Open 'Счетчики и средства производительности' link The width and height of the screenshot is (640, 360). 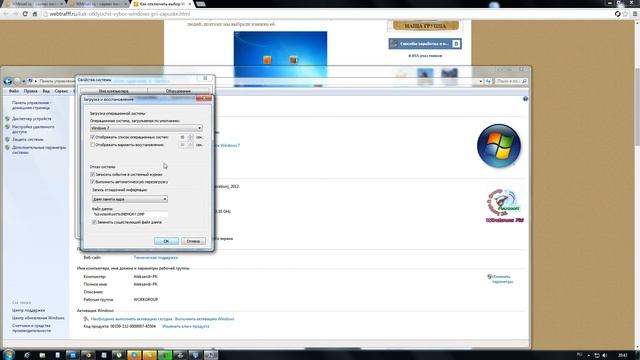coord(31,328)
